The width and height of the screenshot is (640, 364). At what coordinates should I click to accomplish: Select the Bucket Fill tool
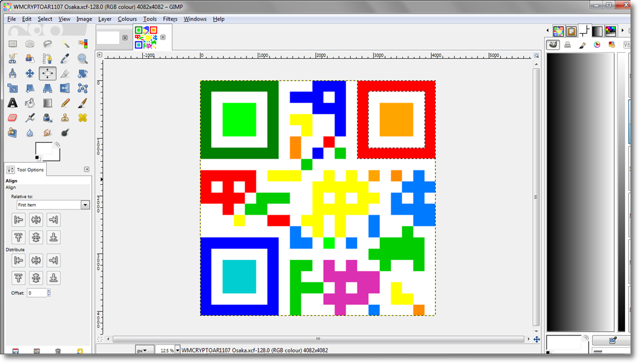click(30, 103)
